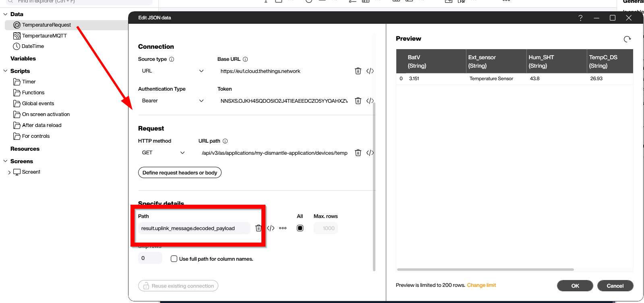Image resolution: width=644 pixels, height=303 pixels.
Task: Click trash icon next to Path field
Action: (258, 228)
